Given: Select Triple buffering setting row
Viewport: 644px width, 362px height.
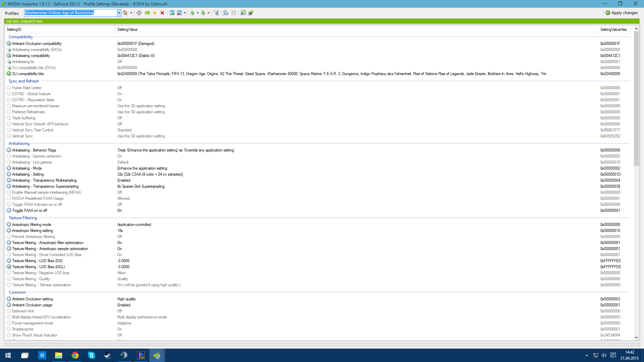Looking at the screenshot, I should [317, 118].
